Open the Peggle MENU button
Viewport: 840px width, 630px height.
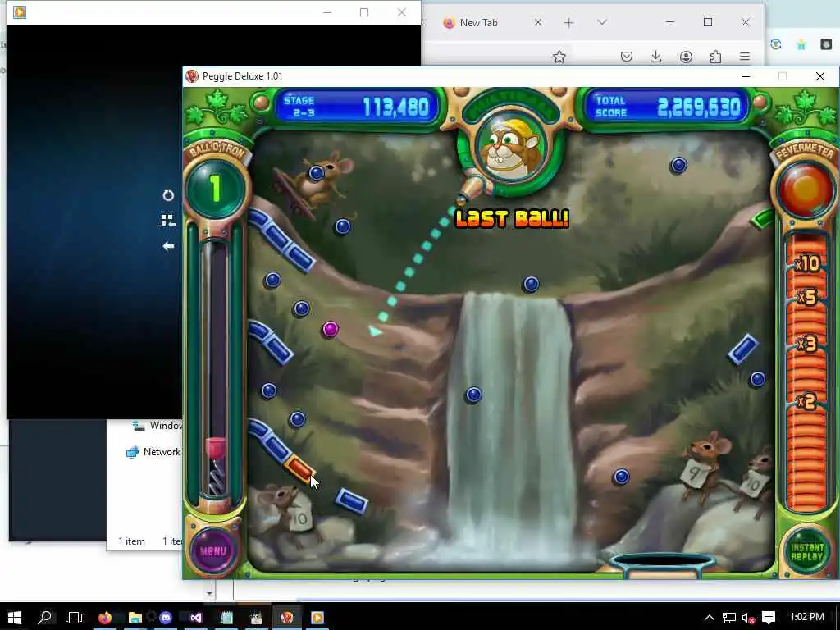point(213,550)
